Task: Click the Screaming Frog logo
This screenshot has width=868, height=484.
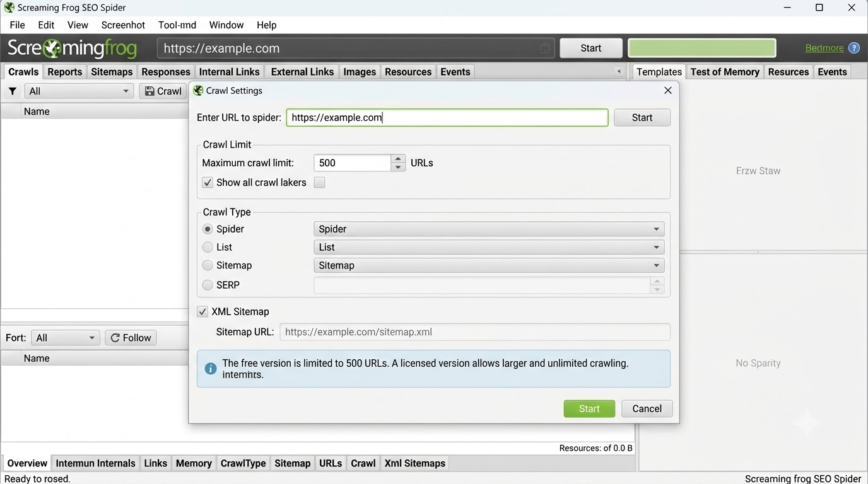Action: (x=73, y=48)
